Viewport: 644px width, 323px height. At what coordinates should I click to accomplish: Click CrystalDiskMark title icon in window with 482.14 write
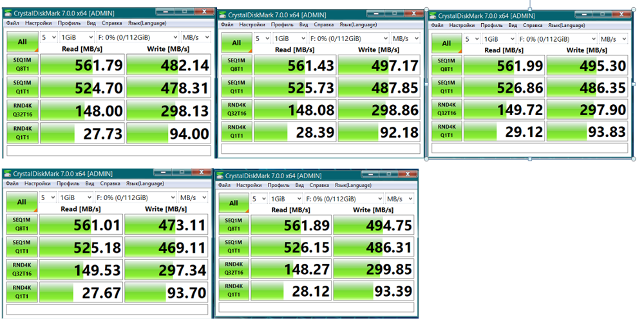tap(9, 13)
